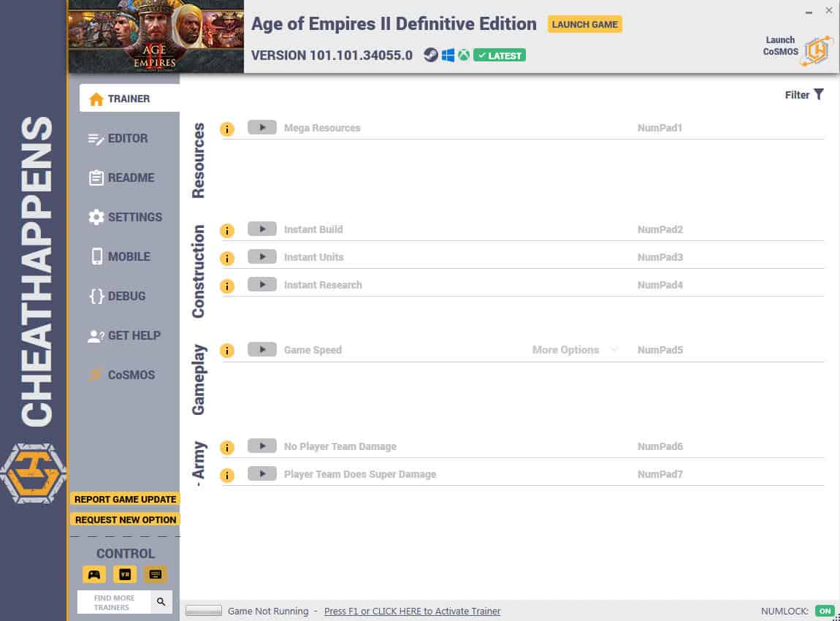This screenshot has width=840, height=621.
Task: Click the Xbox platform icon
Action: pos(464,56)
